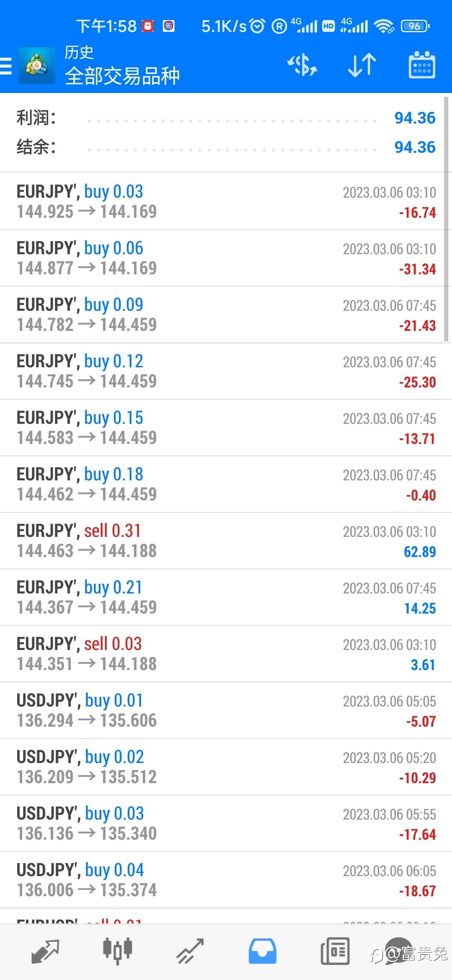This screenshot has width=452, height=980.
Task: Switch to the candlestick Chart tab
Action: click(x=118, y=952)
